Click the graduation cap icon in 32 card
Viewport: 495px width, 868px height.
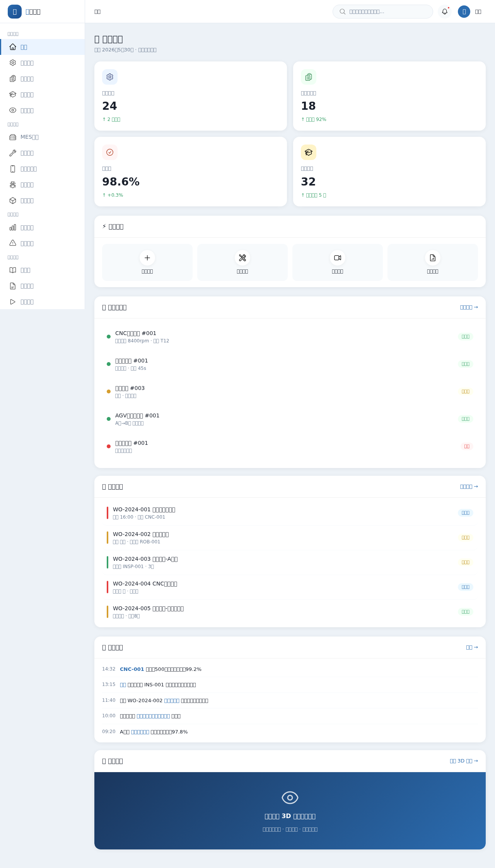pos(309,152)
